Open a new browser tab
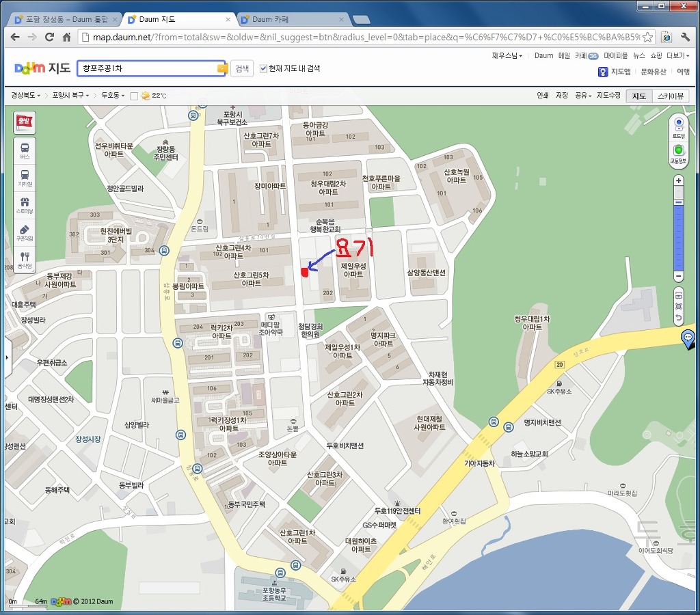Viewport: 700px width, 615px height. (x=361, y=19)
